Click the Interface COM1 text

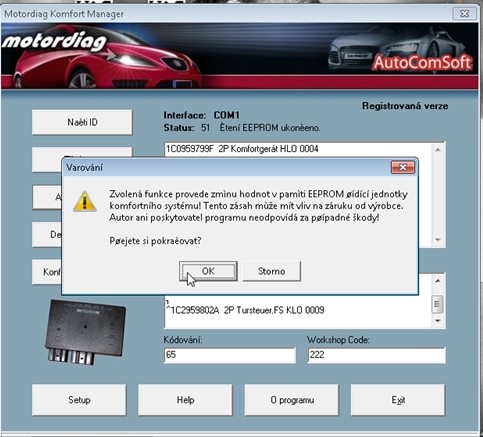201,115
